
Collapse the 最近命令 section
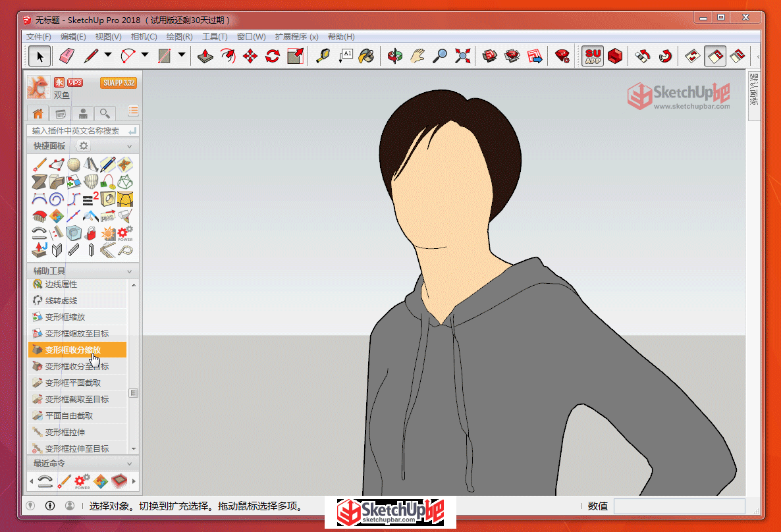pyautogui.click(x=130, y=464)
